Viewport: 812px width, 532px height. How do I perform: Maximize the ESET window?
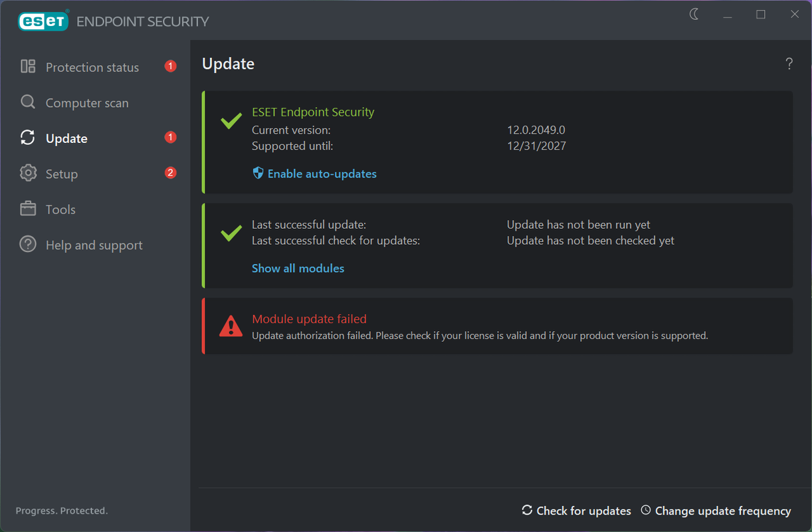tap(761, 15)
